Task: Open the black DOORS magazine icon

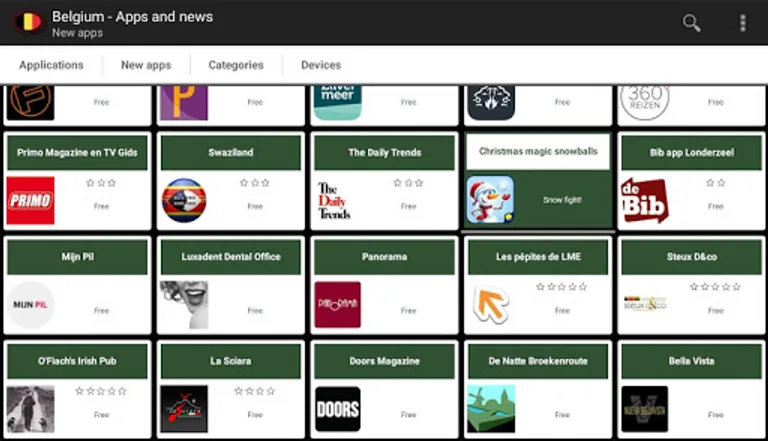Action: pyautogui.click(x=337, y=409)
